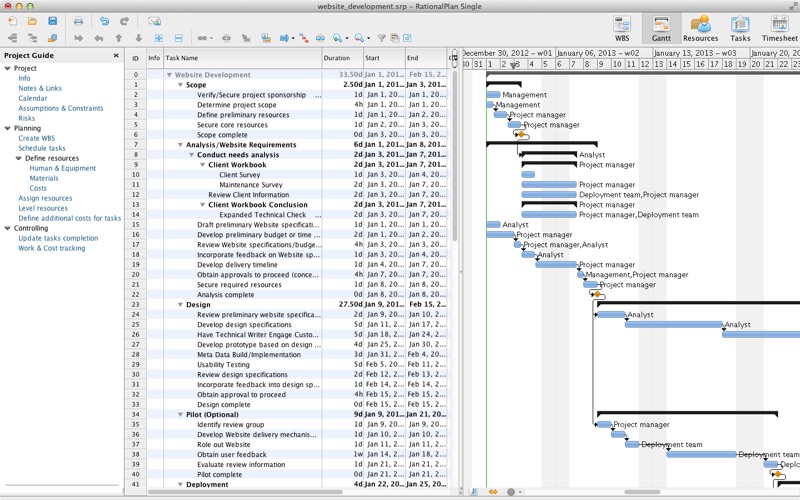Image resolution: width=800 pixels, height=500 pixels.
Task: Collapse the Design summary task
Action: pos(180,304)
